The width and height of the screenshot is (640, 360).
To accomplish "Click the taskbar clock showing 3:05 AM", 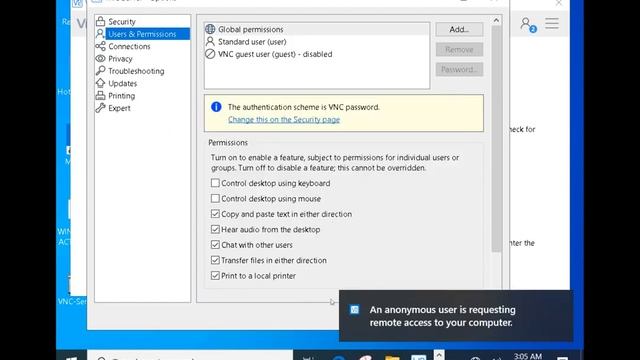I will coord(528,356).
